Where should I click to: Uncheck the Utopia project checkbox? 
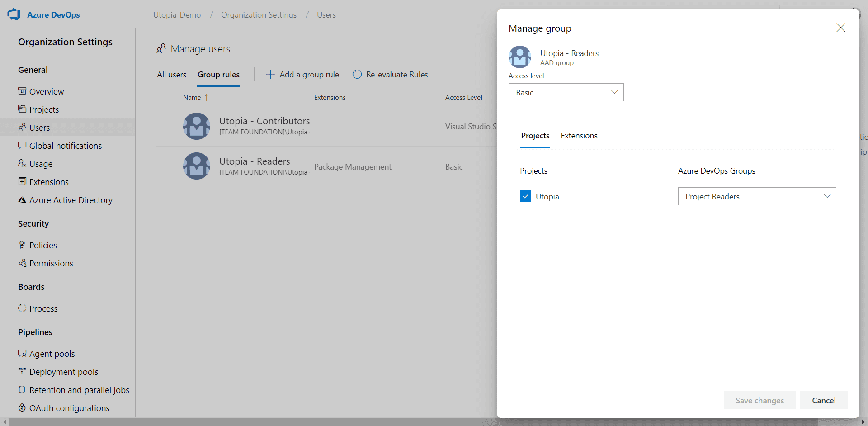pyautogui.click(x=525, y=196)
